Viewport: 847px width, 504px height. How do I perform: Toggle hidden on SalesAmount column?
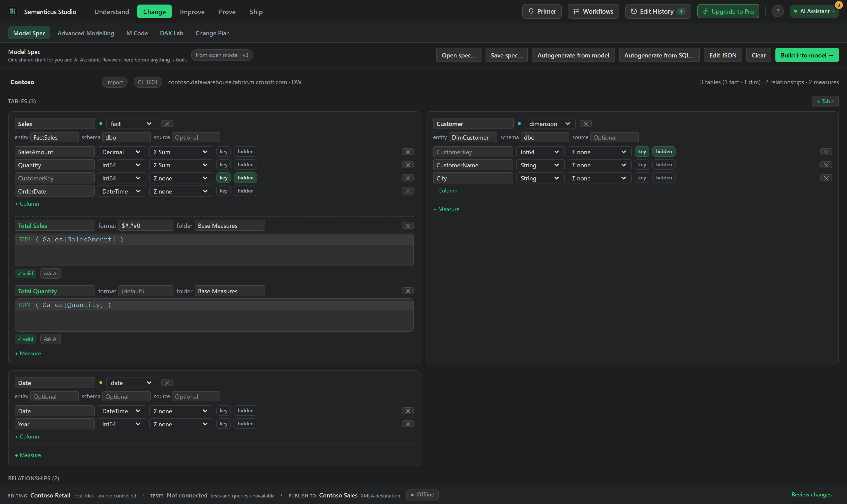pyautogui.click(x=245, y=151)
